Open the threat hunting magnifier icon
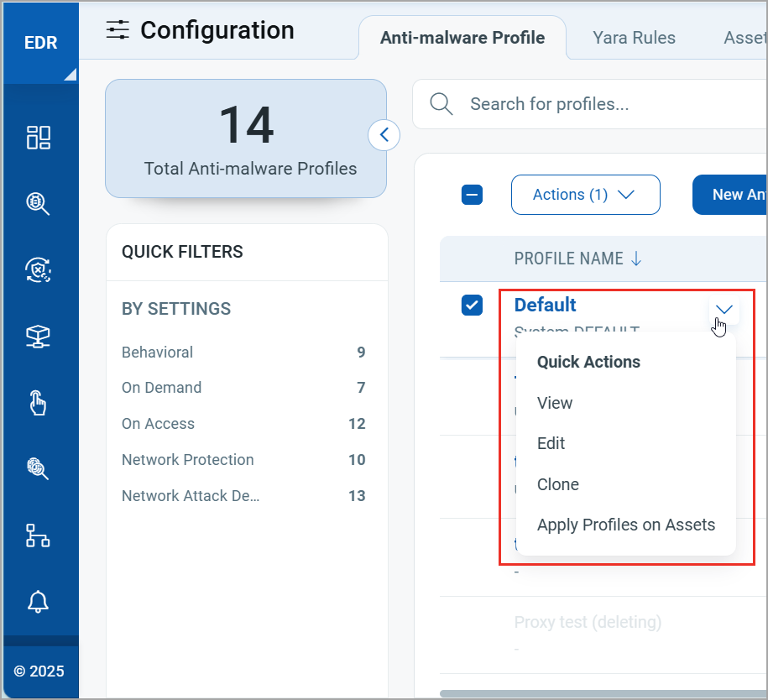Image resolution: width=768 pixels, height=700 pixels. 38,468
